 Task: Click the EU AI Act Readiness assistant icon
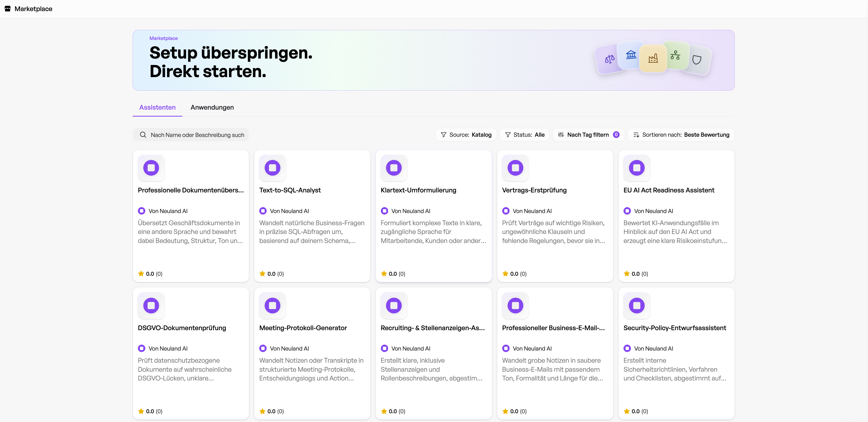point(636,168)
